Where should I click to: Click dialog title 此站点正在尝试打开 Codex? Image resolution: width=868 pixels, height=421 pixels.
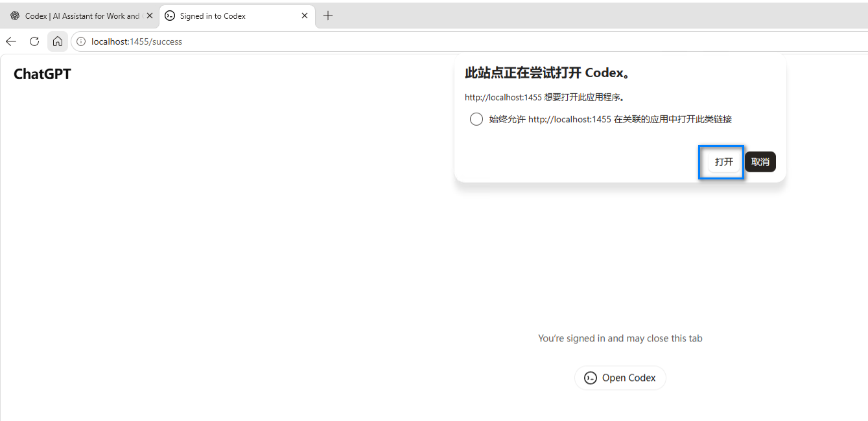[548, 73]
